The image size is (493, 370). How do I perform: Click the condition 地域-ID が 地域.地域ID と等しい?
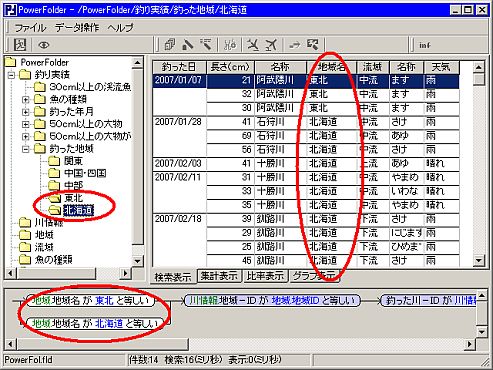tap(273, 301)
